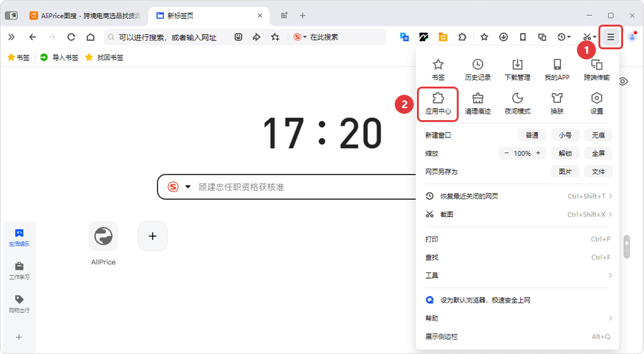Click the 全屏 fullscreen button
Screen dimensions: 644x354
click(x=598, y=154)
